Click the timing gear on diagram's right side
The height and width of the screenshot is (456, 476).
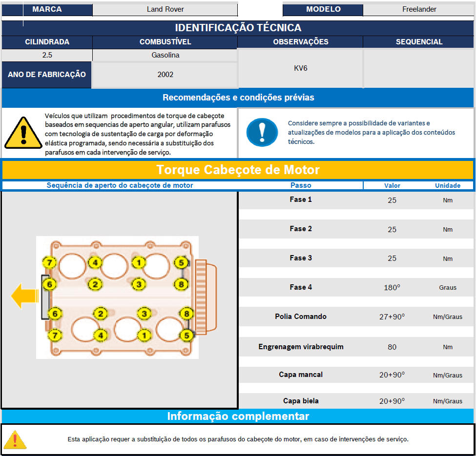(205, 296)
